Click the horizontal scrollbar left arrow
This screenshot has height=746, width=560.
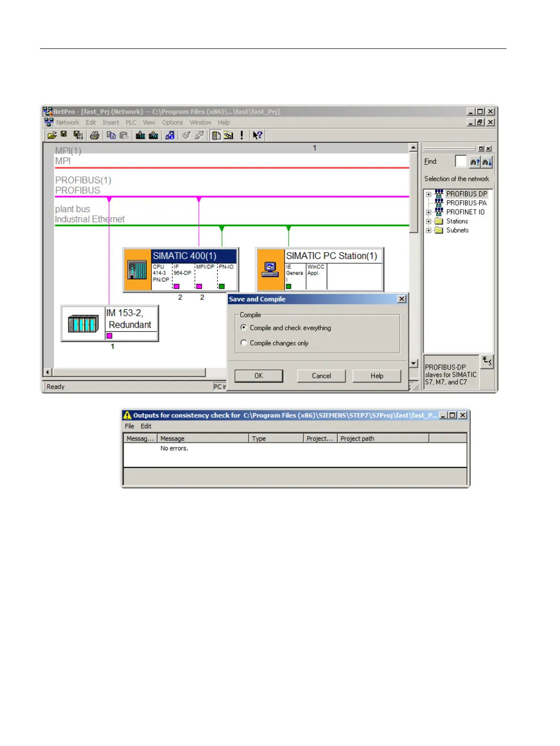[47, 372]
